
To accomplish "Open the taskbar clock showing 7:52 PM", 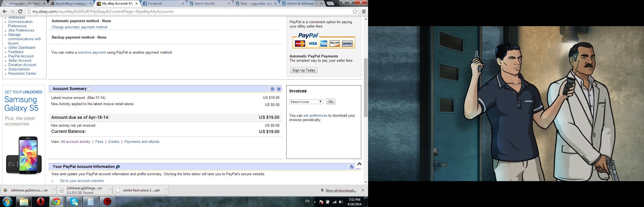I will 354,202.
